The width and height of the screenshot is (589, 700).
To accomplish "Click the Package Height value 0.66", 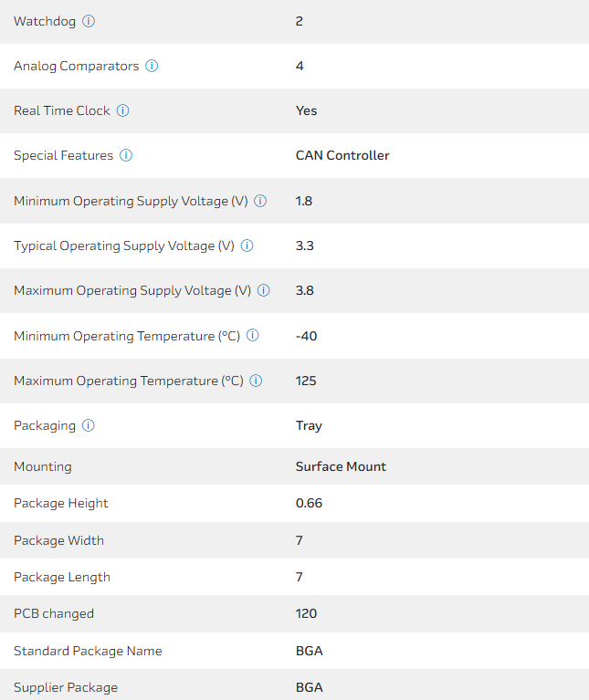I will tap(309, 503).
